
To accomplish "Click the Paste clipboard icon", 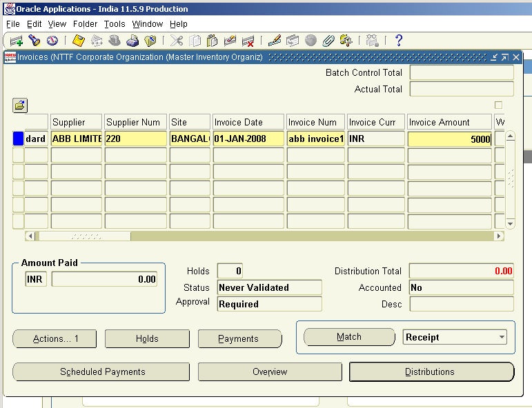I will [213, 41].
